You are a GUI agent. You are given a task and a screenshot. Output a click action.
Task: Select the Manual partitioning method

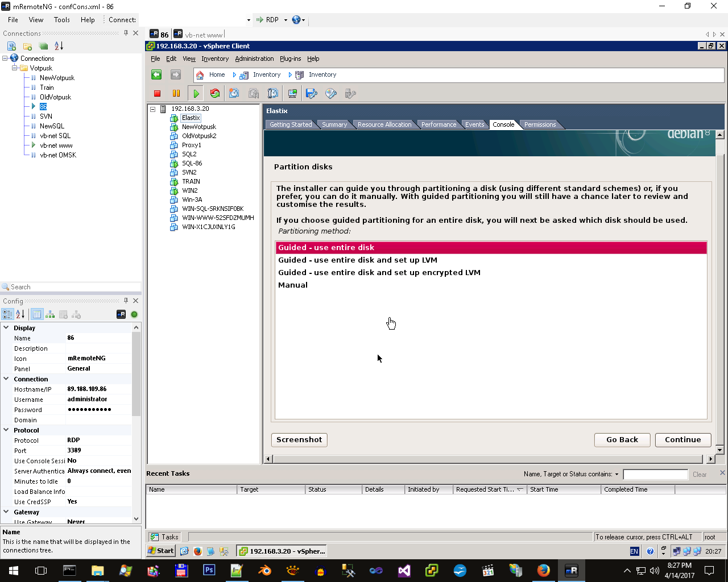[491, 285]
